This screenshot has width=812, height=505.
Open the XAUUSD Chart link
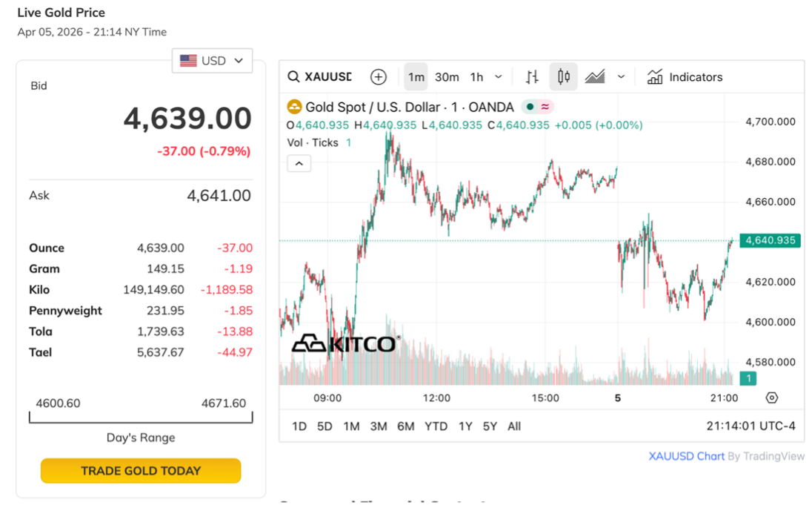pyautogui.click(x=686, y=456)
